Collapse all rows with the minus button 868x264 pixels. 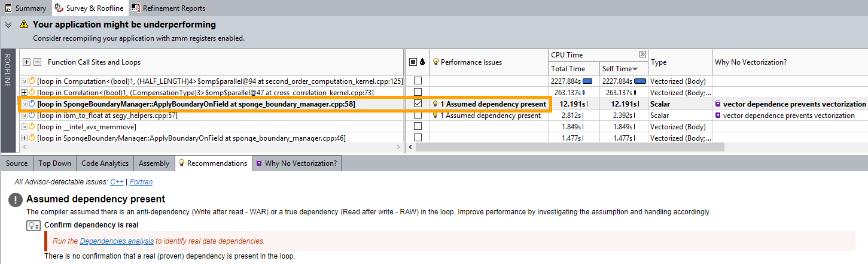coord(38,62)
